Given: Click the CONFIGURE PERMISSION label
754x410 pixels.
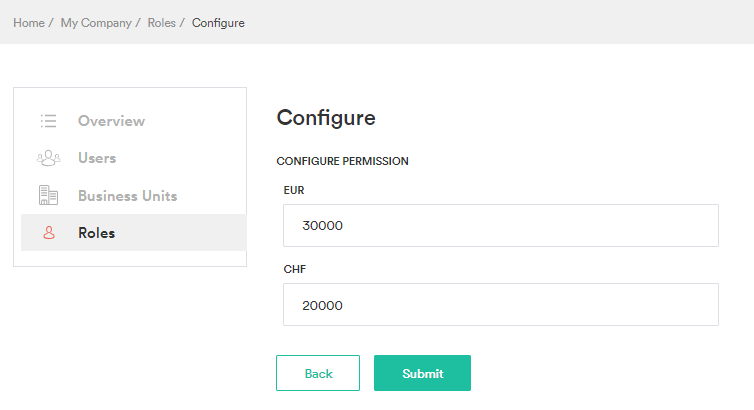Looking at the screenshot, I should coord(342,161).
